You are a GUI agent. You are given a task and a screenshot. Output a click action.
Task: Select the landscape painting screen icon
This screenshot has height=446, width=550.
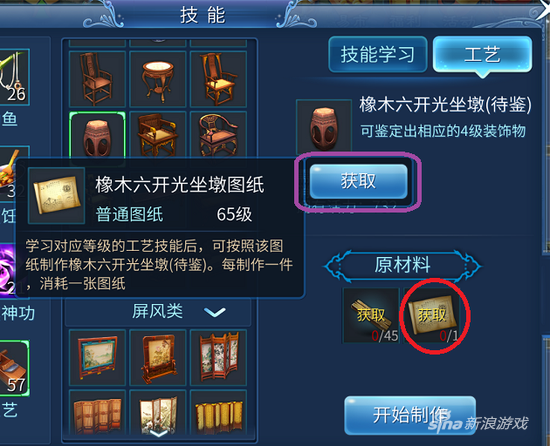[97, 358]
